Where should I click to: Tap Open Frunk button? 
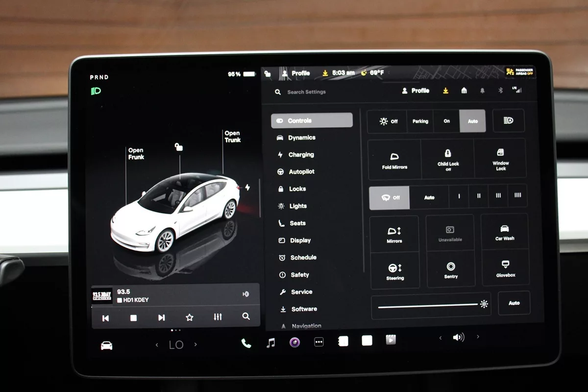(136, 154)
